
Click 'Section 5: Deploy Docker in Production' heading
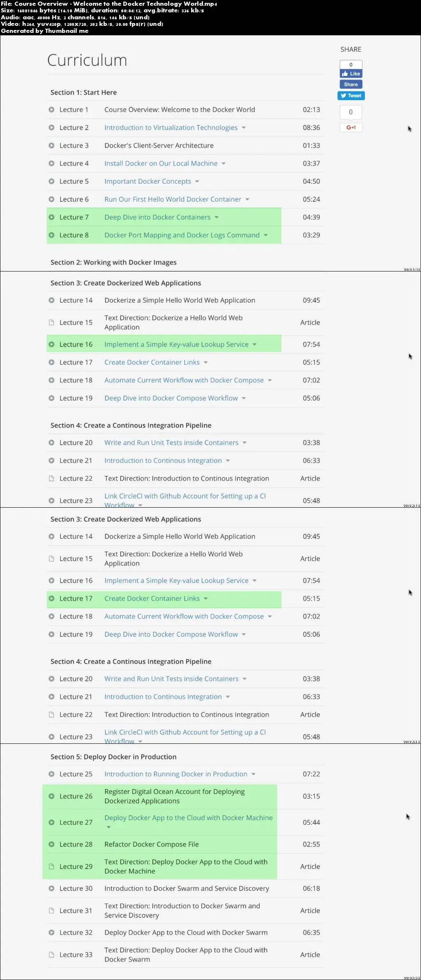click(113, 757)
